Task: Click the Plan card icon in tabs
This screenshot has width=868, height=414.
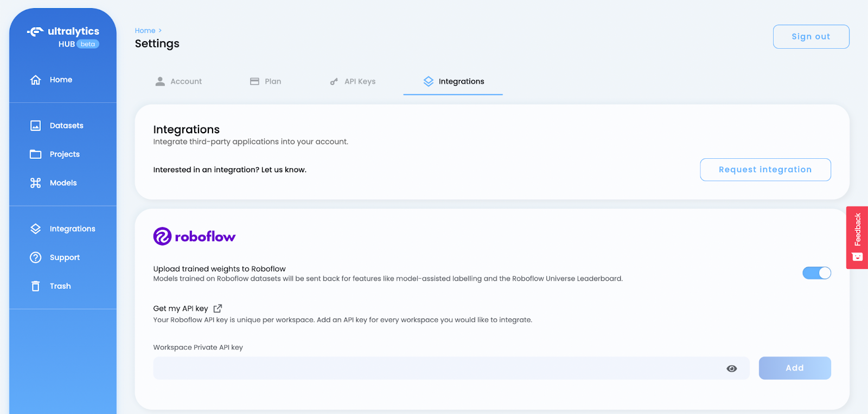Action: tap(254, 81)
